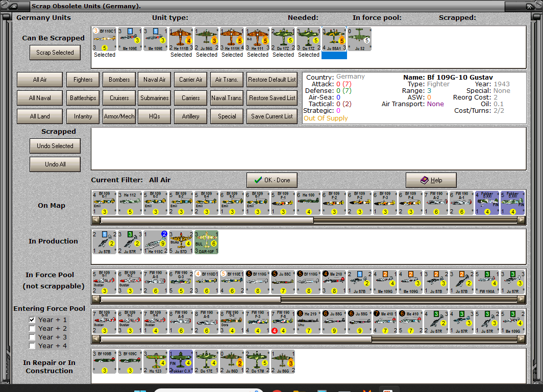This screenshot has width=543, height=392.
Task: Enable the Year + 2 checkbox
Action: click(32, 328)
